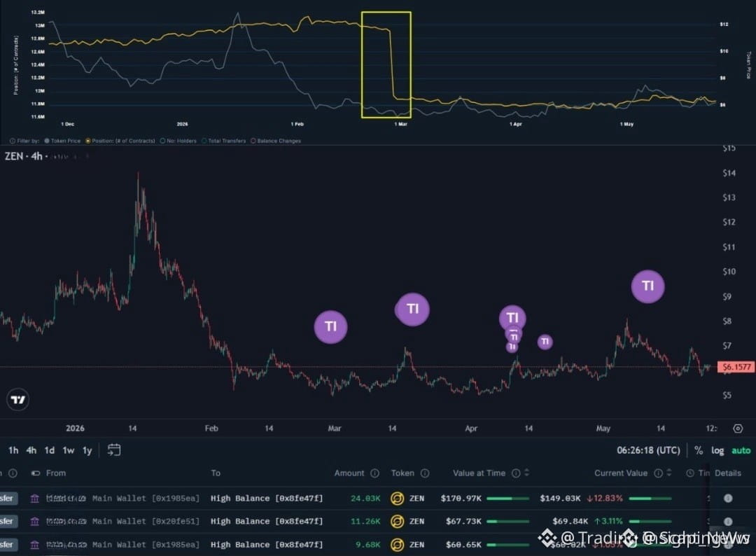Click TI marker above early-May peak
This screenshot has width=756, height=556.
point(647,286)
